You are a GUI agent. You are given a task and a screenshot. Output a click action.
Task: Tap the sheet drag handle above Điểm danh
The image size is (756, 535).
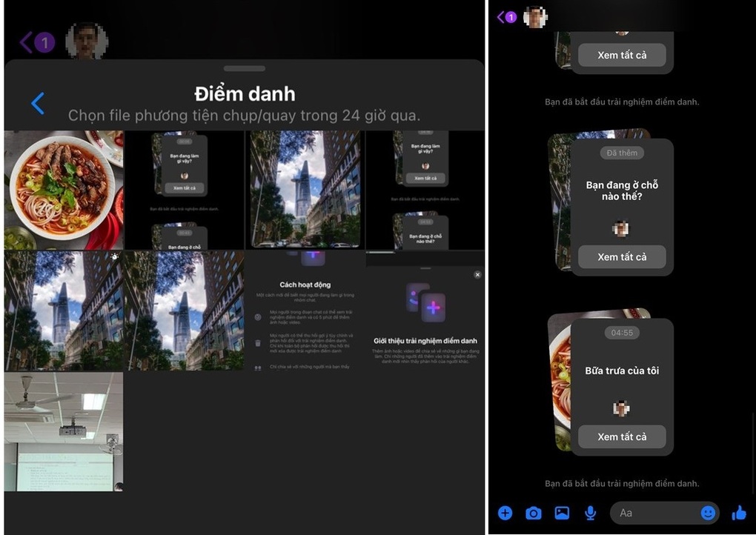coord(245,68)
